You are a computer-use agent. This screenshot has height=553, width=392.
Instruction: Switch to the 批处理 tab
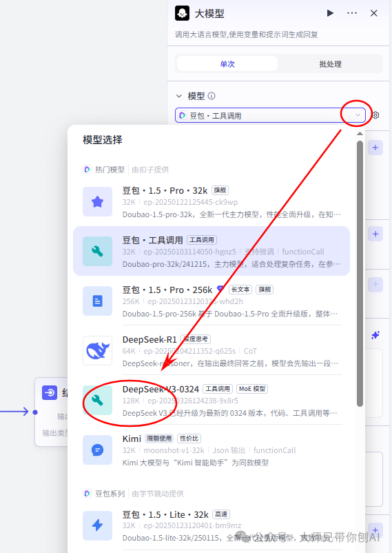coord(330,64)
